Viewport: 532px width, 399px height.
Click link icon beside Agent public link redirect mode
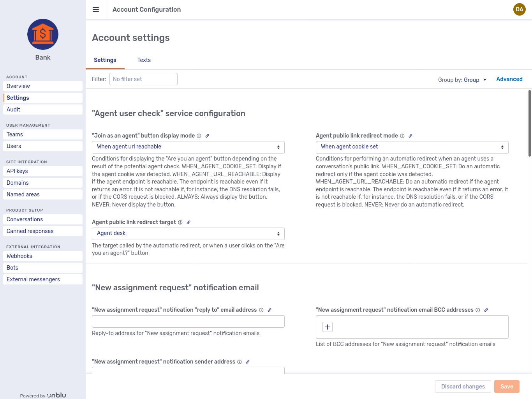point(410,136)
